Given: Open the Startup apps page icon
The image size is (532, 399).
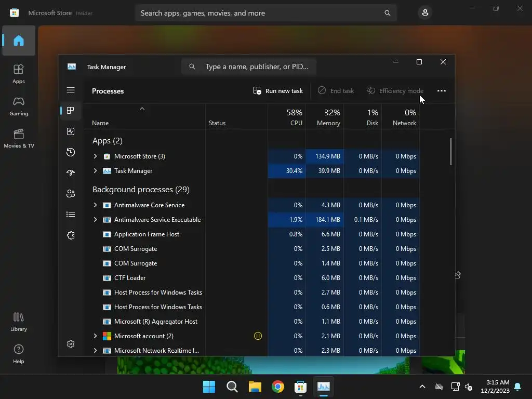Looking at the screenshot, I should click(x=71, y=172).
